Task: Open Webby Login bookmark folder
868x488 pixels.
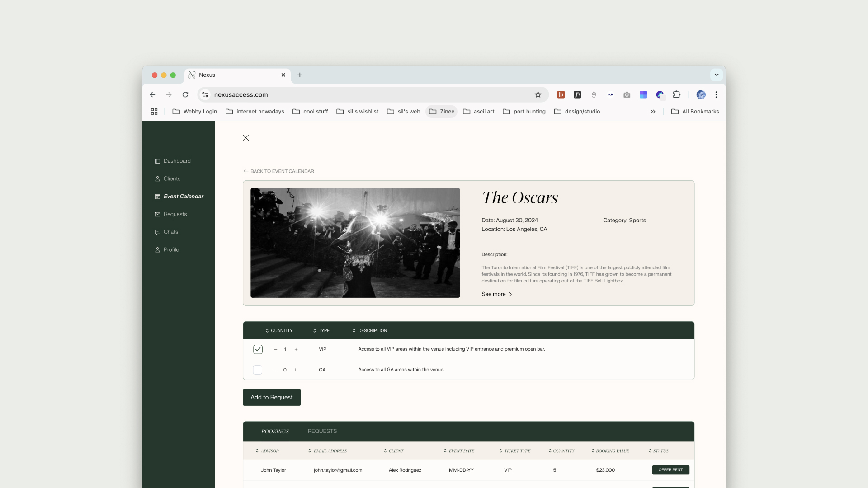Action: click(195, 112)
